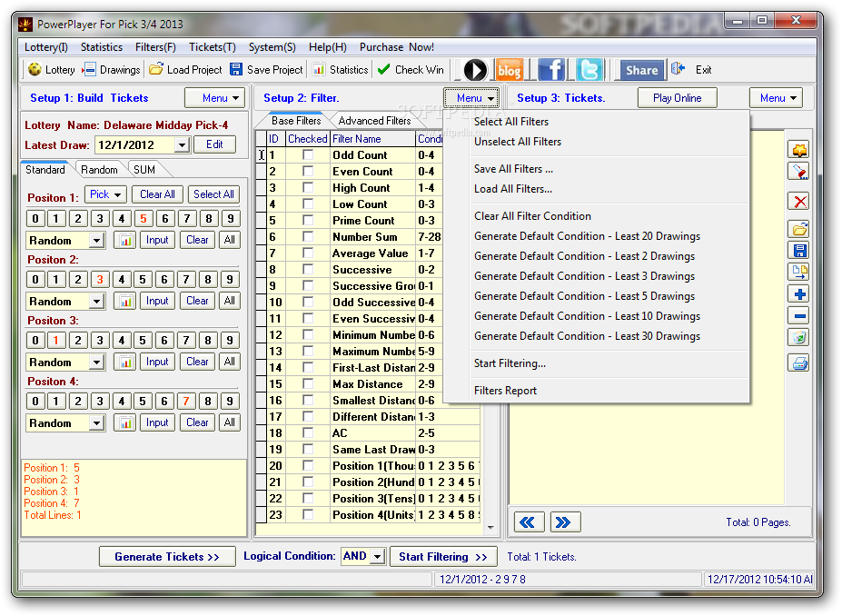Tick the Successive filter checkbox

[x=308, y=270]
